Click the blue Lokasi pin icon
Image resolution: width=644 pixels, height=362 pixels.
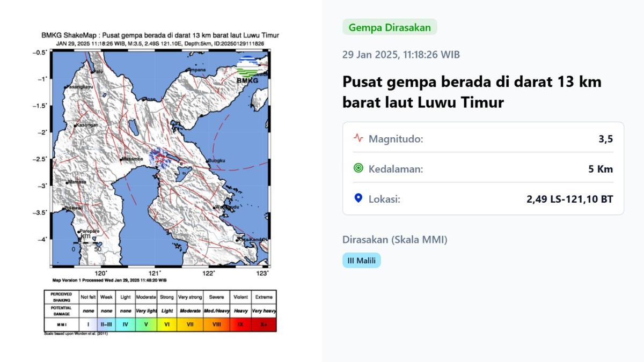pyautogui.click(x=358, y=199)
